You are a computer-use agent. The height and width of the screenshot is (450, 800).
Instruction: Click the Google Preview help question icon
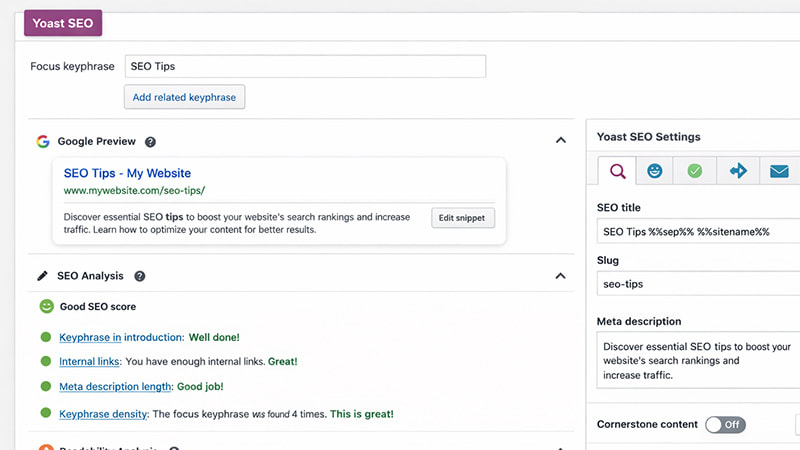tap(150, 142)
